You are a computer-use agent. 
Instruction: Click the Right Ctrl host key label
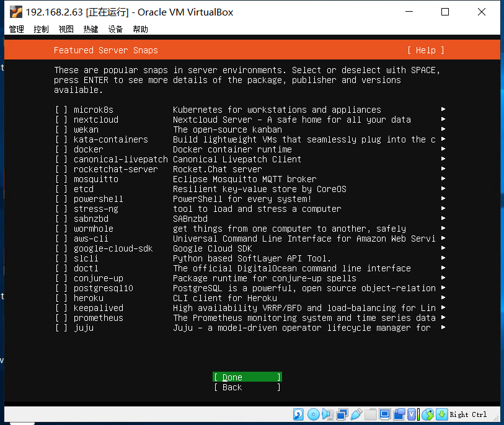467,414
